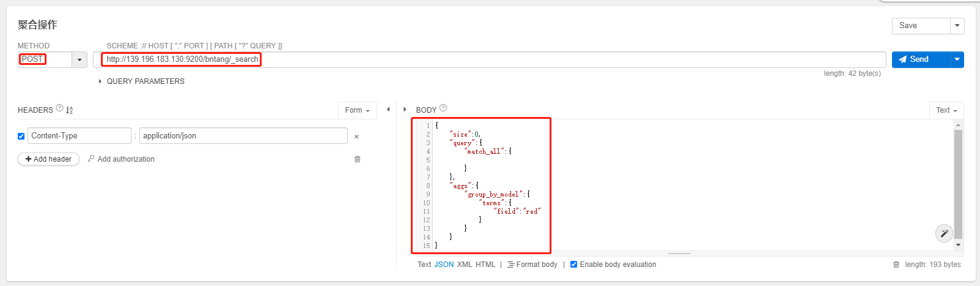Open the POST method dropdown
Image resolution: width=980 pixels, height=286 pixels.
click(x=79, y=59)
